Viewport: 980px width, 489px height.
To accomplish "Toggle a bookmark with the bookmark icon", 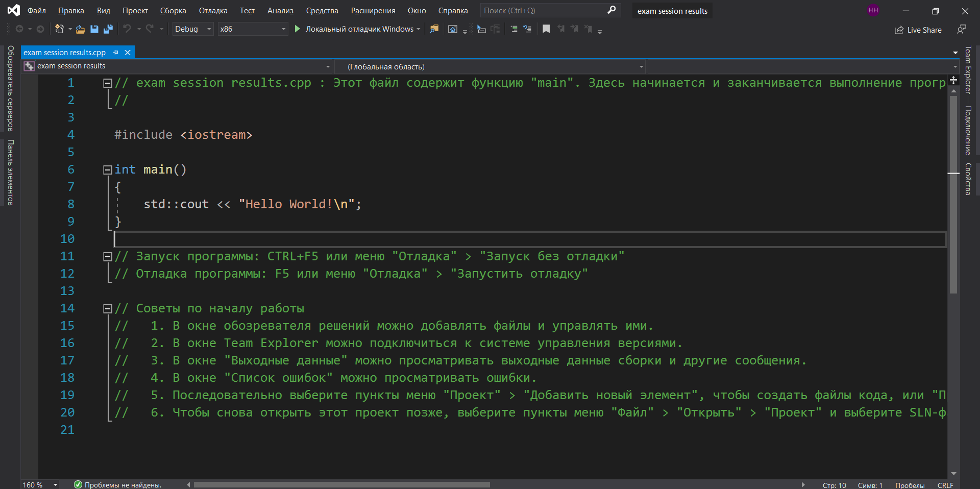I will coord(546,29).
